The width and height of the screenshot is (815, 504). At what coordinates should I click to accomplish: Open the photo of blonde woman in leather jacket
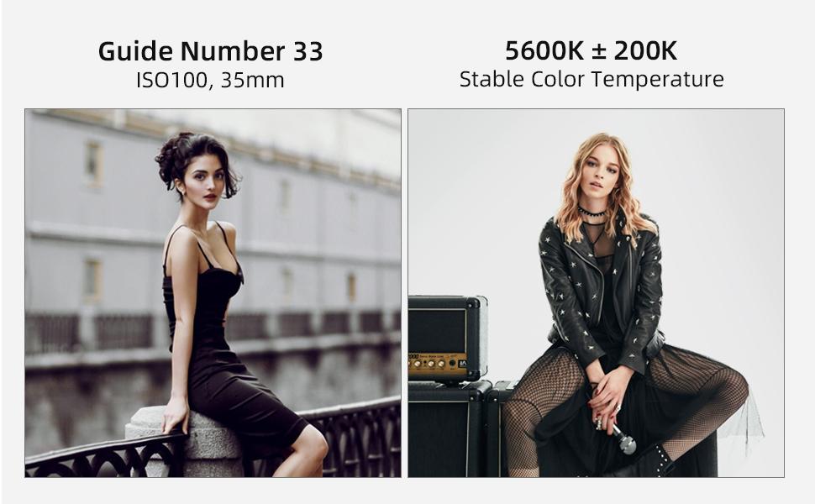point(597,293)
